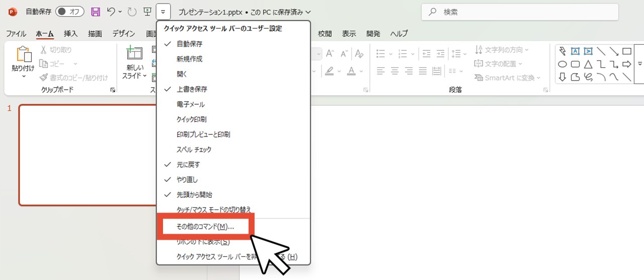The width and height of the screenshot is (644, 280).
Task: Select the rectangle shape in gallery
Action: 627,51
